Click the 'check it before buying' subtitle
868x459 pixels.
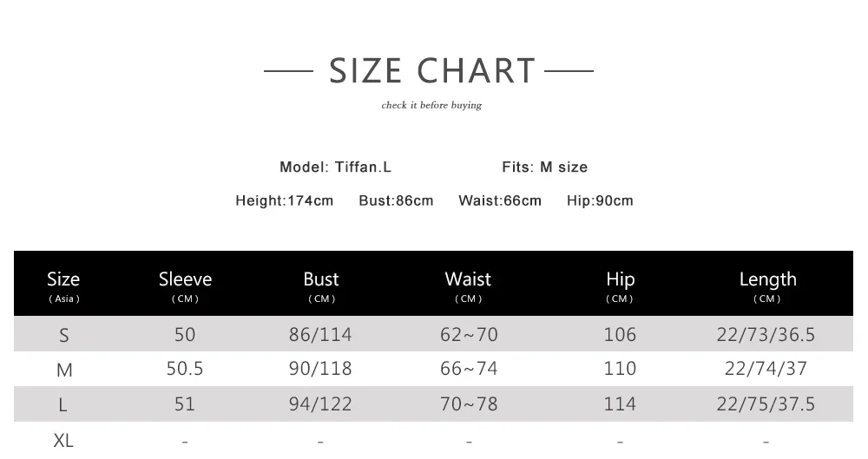tap(431, 106)
